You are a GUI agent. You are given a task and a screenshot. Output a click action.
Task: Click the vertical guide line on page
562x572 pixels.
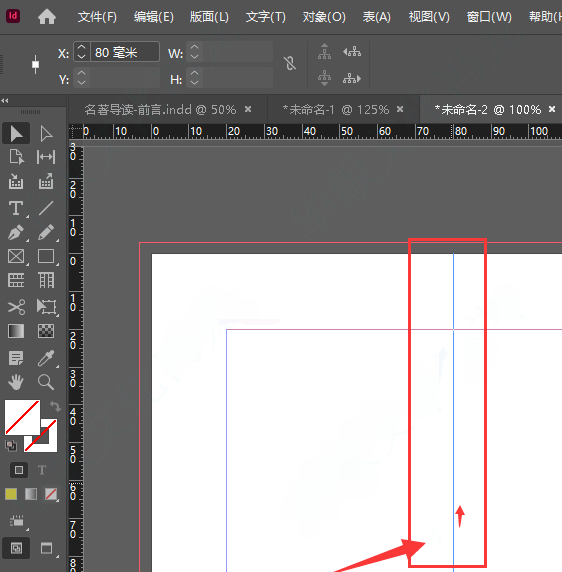point(453,412)
